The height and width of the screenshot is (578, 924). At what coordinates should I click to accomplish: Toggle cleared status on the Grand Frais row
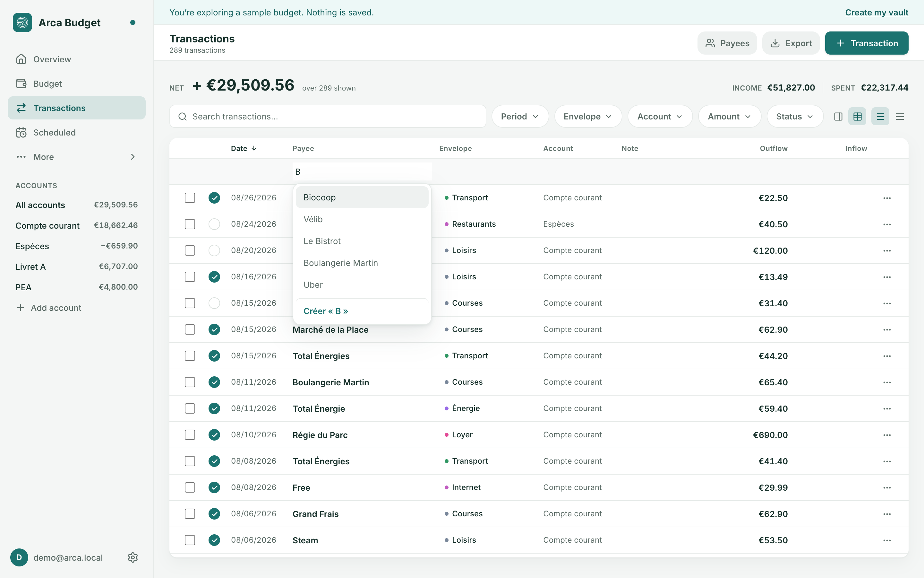[x=214, y=514]
